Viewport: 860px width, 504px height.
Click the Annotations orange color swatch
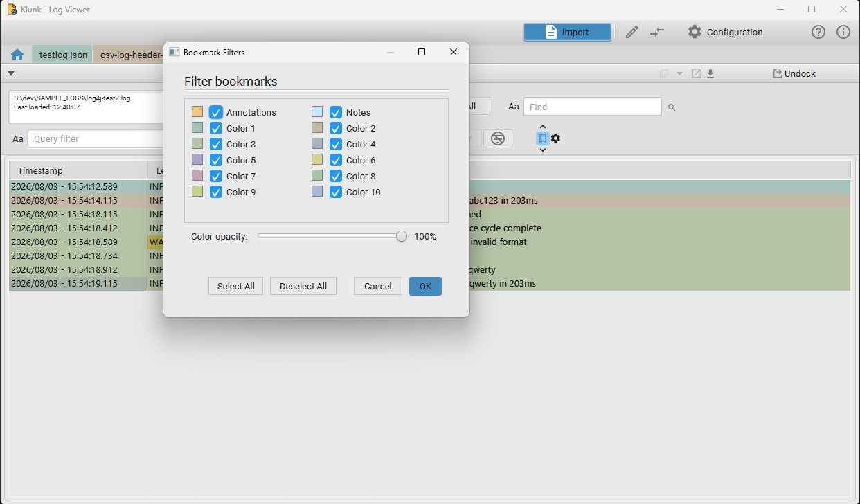(197, 111)
